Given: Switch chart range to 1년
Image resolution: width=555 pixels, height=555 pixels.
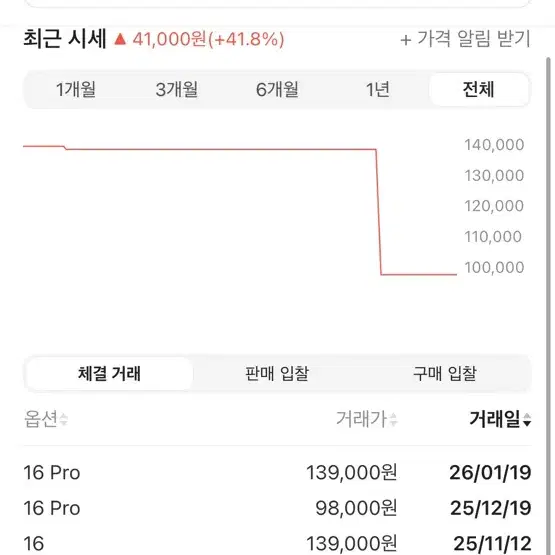Looking at the screenshot, I should 378,90.
